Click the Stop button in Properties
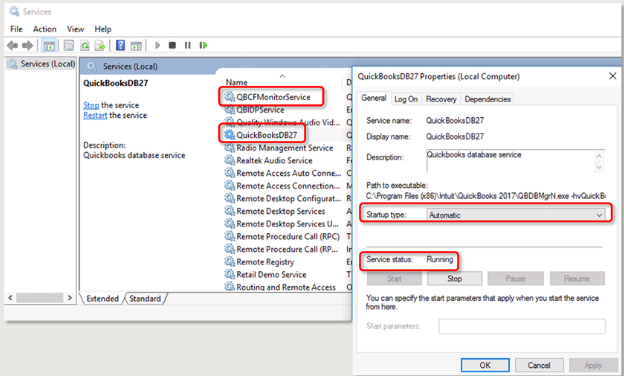The height and width of the screenshot is (376, 624). tap(454, 279)
